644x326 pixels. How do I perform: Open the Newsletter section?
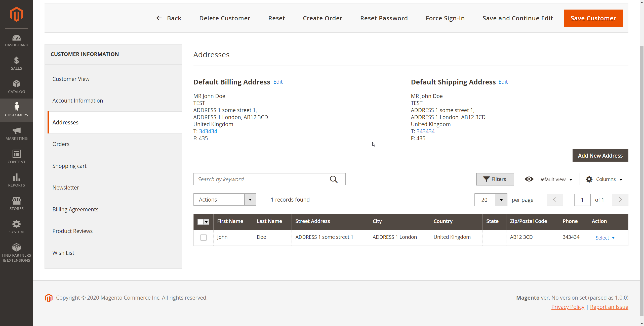pyautogui.click(x=65, y=187)
